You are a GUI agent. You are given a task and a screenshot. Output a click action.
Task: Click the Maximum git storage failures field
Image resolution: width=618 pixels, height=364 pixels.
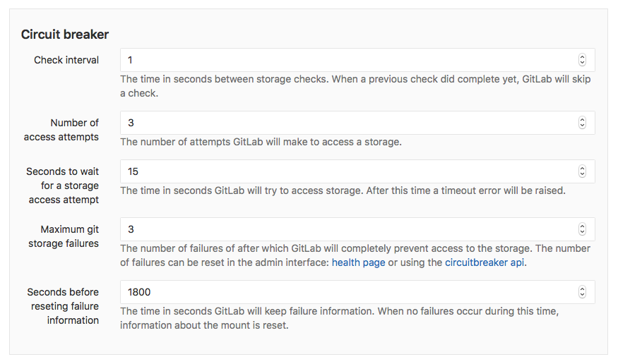point(346,229)
